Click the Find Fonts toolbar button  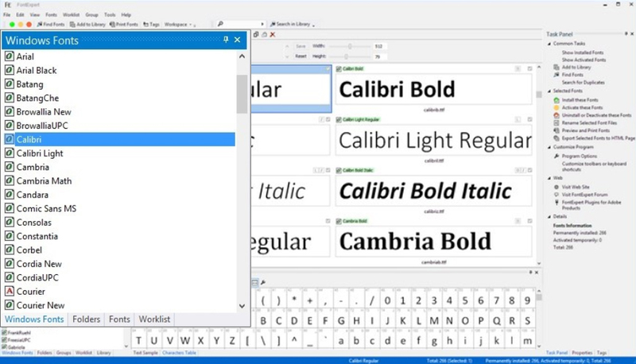pyautogui.click(x=51, y=25)
